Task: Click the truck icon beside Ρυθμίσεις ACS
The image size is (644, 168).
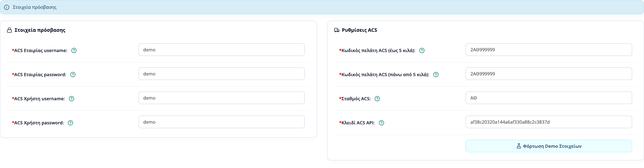Action: (337, 30)
